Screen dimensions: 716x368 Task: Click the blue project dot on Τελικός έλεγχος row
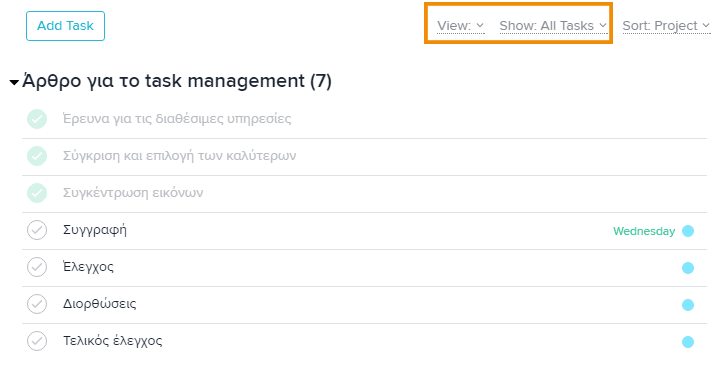point(688,342)
